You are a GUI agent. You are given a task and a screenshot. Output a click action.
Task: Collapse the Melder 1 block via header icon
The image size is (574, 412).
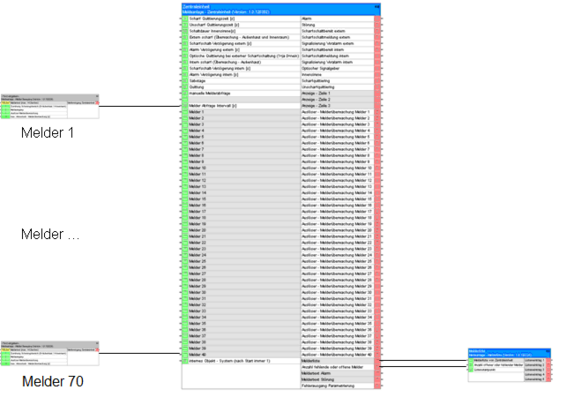click(97, 96)
